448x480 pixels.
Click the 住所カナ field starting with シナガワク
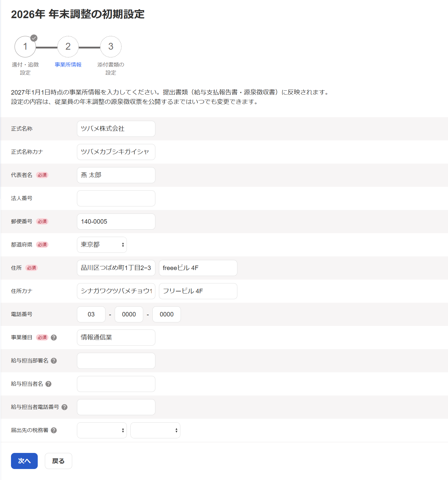click(x=116, y=291)
